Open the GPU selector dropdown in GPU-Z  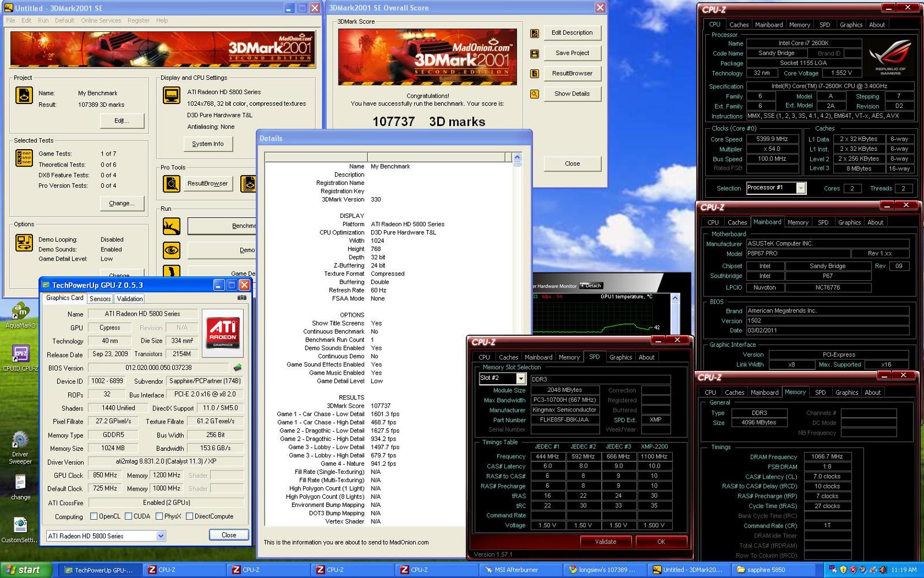161,536
